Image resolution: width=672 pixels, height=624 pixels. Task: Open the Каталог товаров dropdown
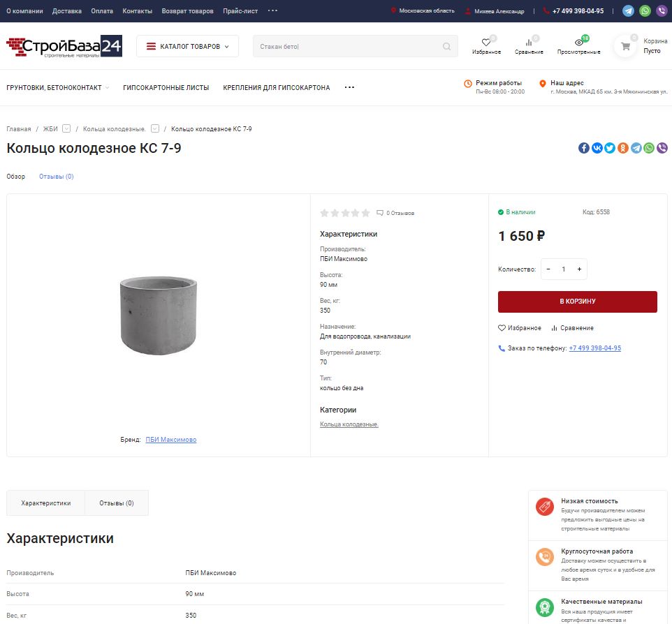coord(187,46)
